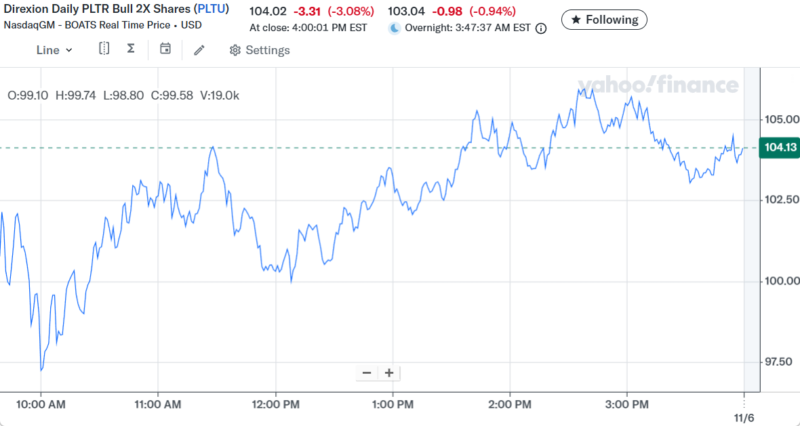Select the pencil drawing tool
This screenshot has width=800, height=426.
pos(199,49)
